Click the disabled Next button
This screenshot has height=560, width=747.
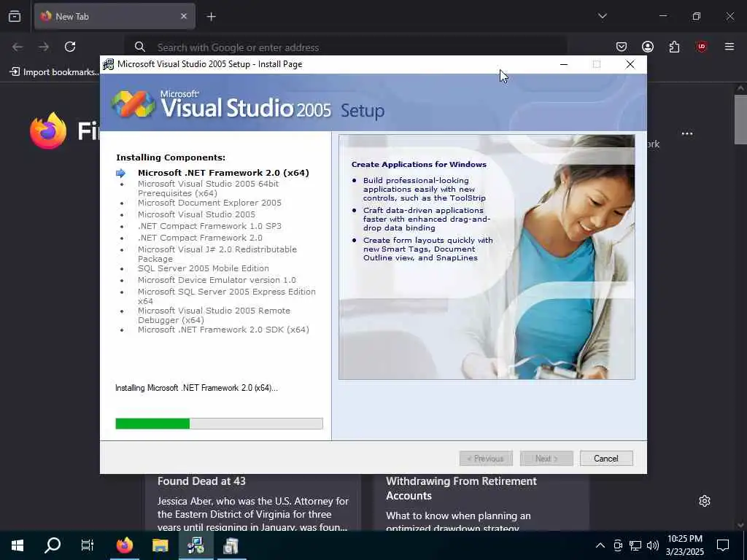546,458
